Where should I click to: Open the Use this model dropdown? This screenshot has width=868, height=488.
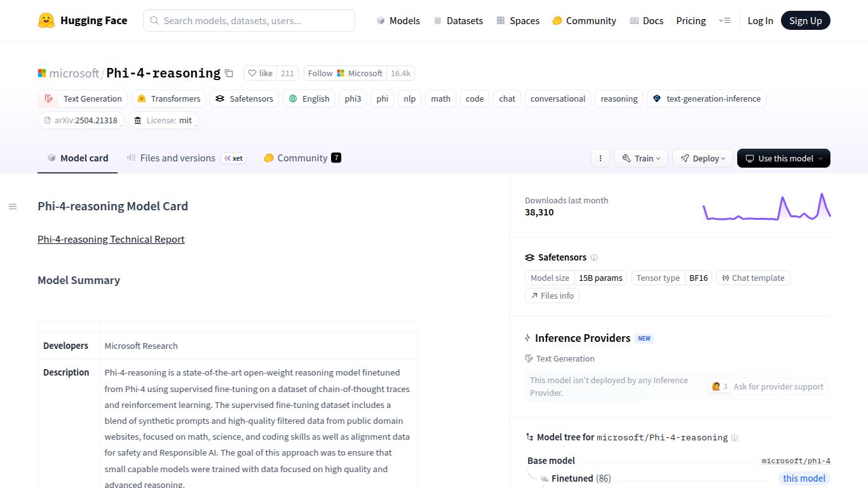pyautogui.click(x=783, y=158)
